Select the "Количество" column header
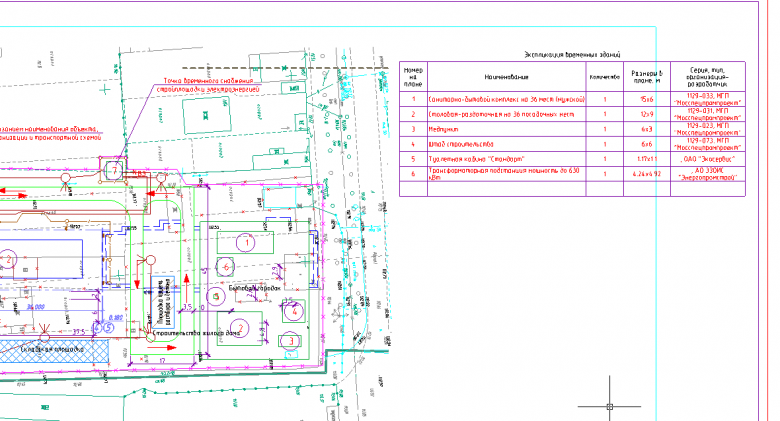The height and width of the screenshot is (421, 780). (604, 77)
